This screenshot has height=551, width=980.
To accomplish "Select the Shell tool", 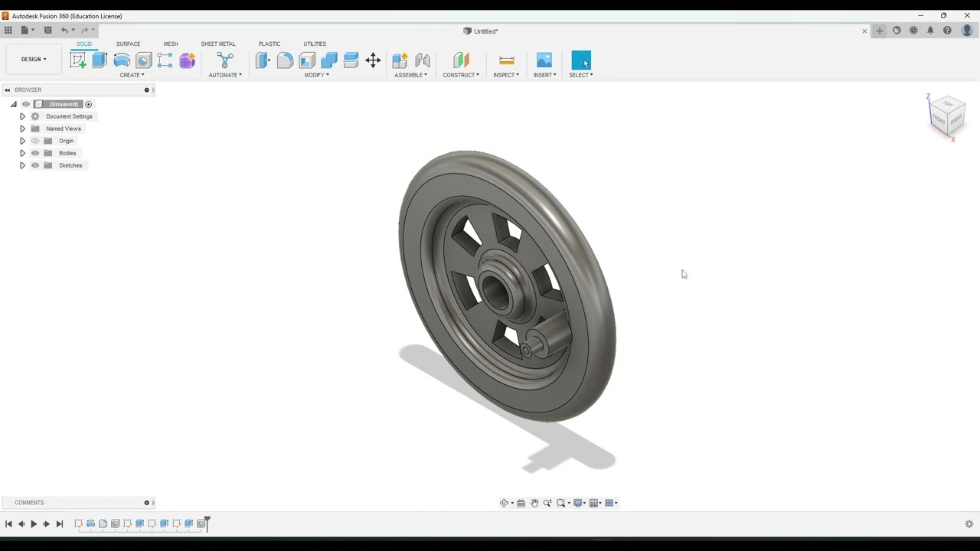I will [307, 60].
